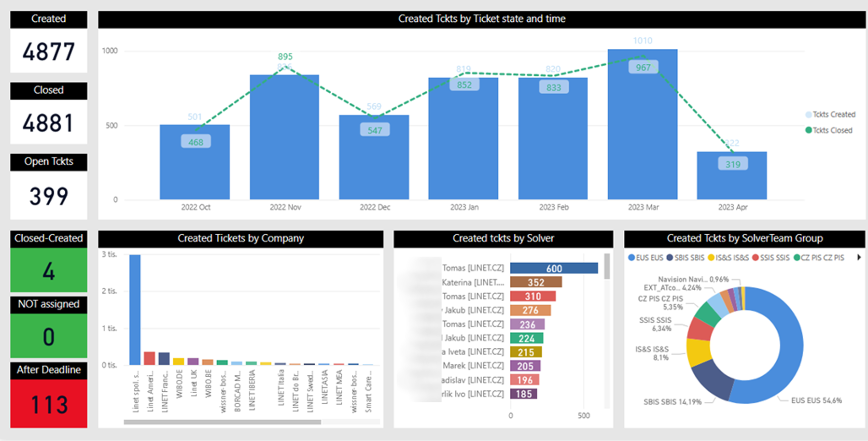Click the solver bar labeled 352
This screenshot has width=868, height=441.
coord(535,283)
